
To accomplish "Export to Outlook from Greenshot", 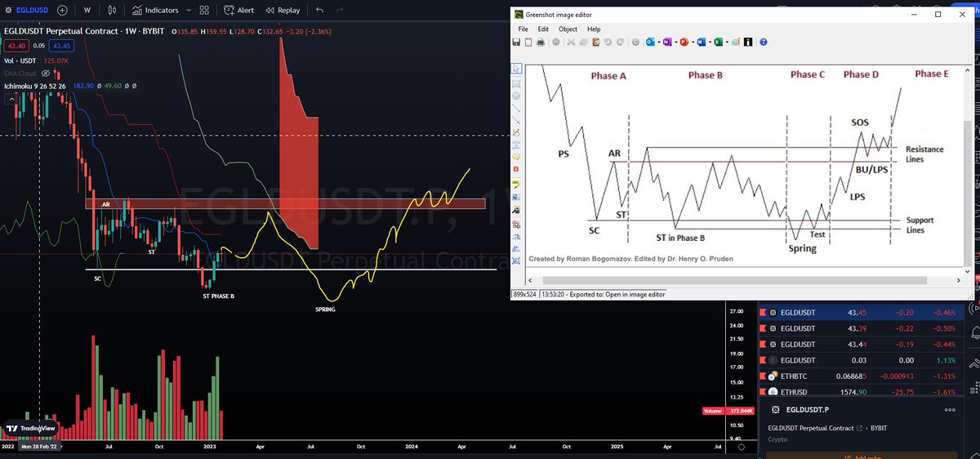I will [649, 42].
